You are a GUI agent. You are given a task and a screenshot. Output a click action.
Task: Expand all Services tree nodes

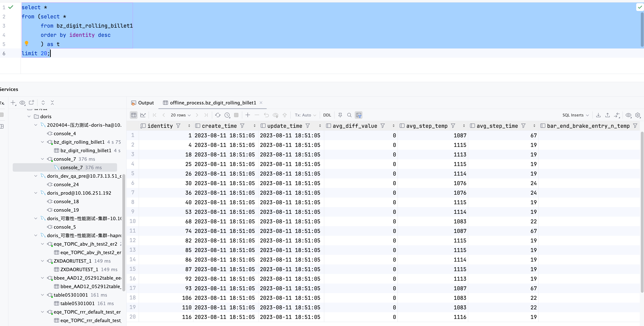click(x=43, y=103)
